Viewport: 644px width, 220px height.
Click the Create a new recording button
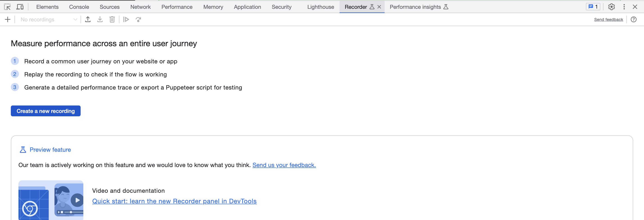[45, 111]
